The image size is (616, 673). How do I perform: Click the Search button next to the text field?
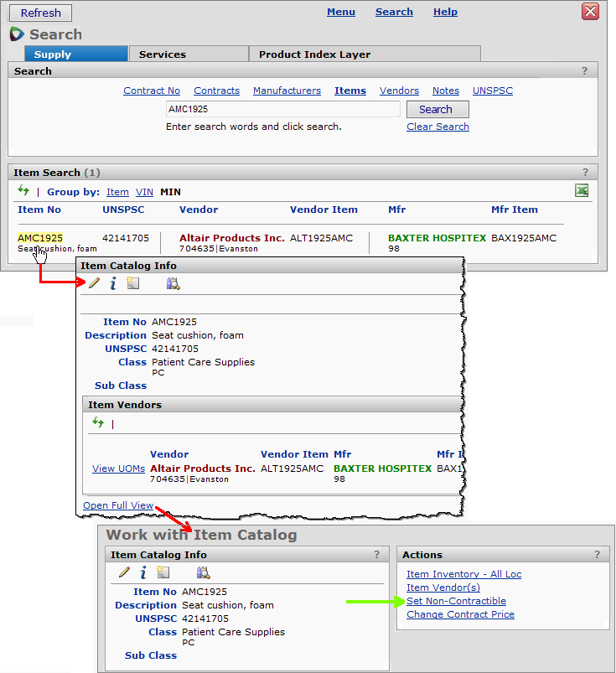(x=437, y=109)
